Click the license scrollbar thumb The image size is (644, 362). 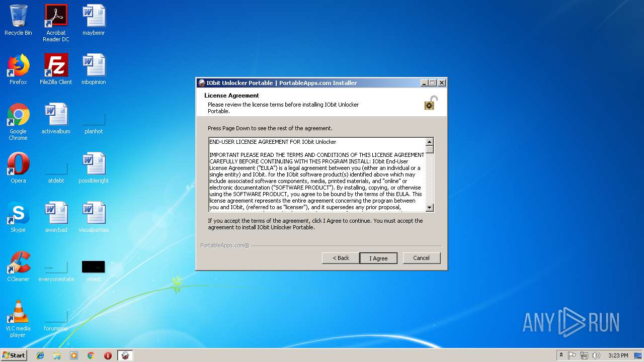coord(430,149)
